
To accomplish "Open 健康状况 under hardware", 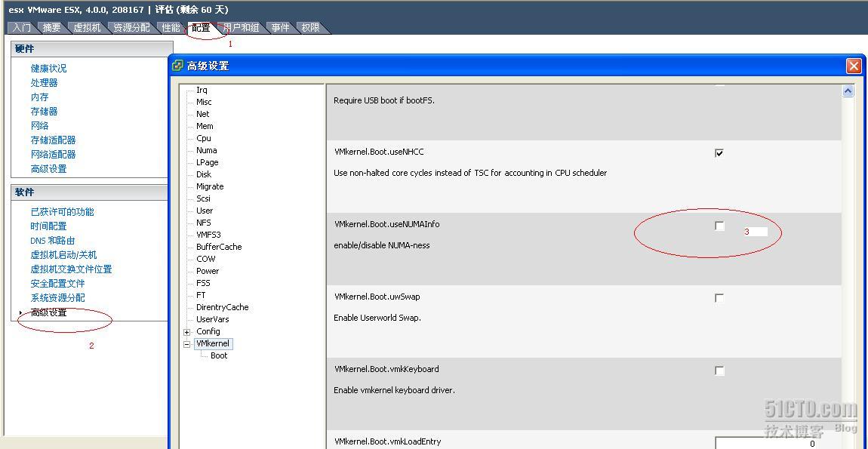I will point(49,68).
